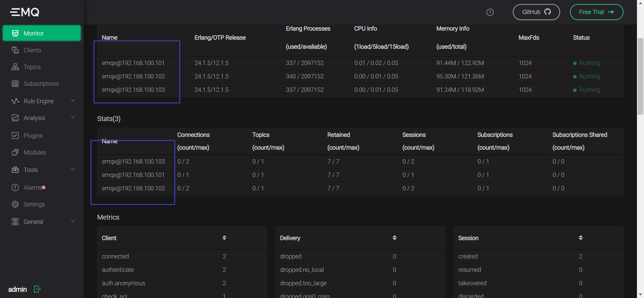Click the Clients sidebar icon
This screenshot has width=644, height=298.
(15, 50)
